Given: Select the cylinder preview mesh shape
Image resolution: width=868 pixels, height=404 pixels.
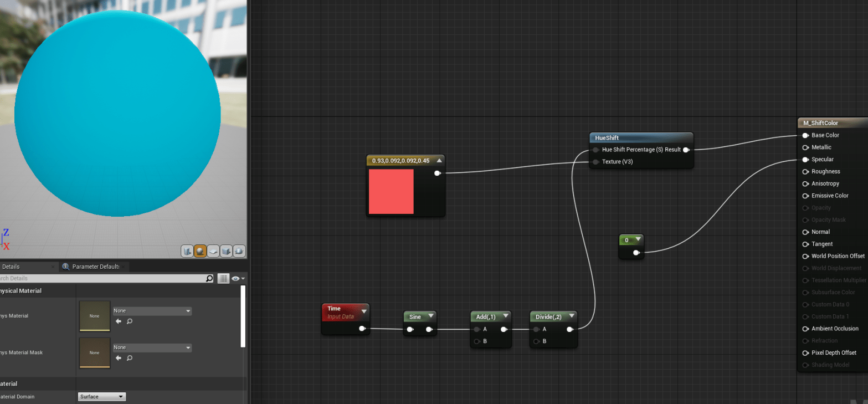Looking at the screenshot, I should (x=187, y=251).
